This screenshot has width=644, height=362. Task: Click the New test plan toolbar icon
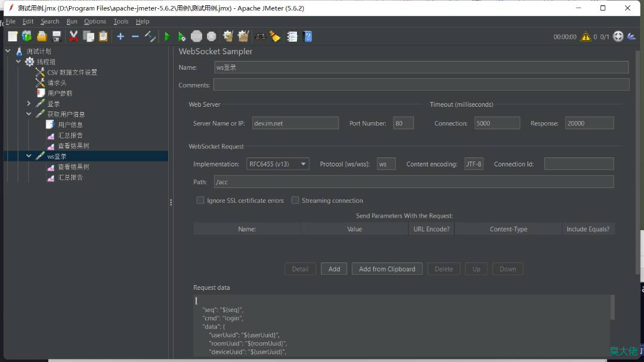coord(13,36)
